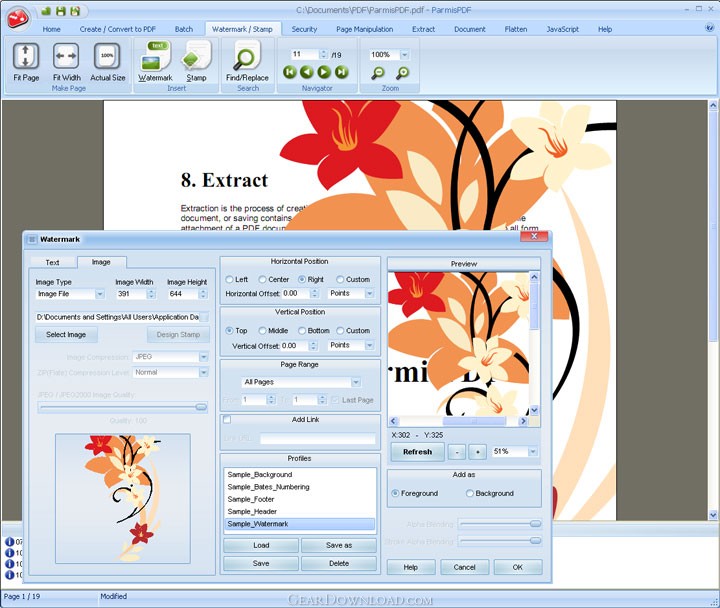Screen dimensions: 720x608
Task: Click the Stroke Alpha Blending slider
Action: pos(501,541)
